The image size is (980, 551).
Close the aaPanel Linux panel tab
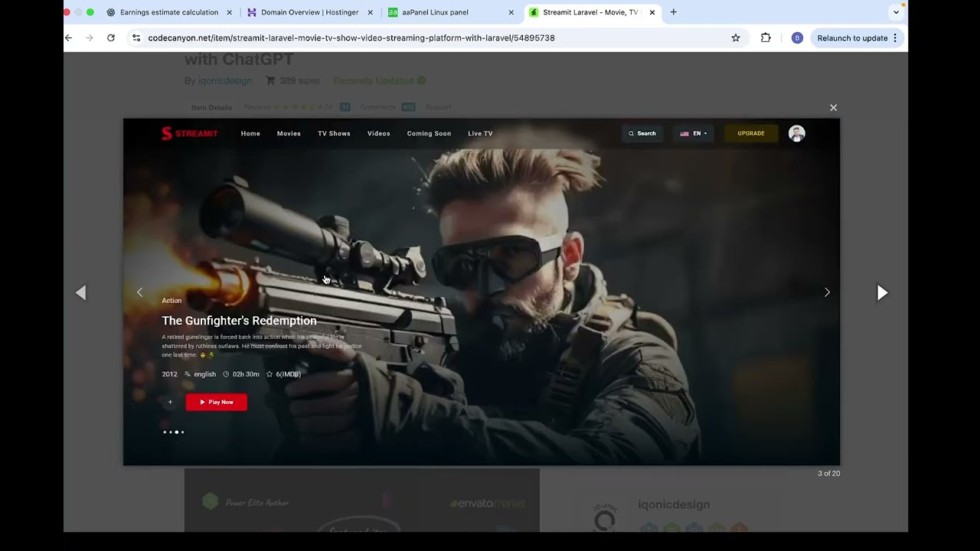(x=511, y=12)
